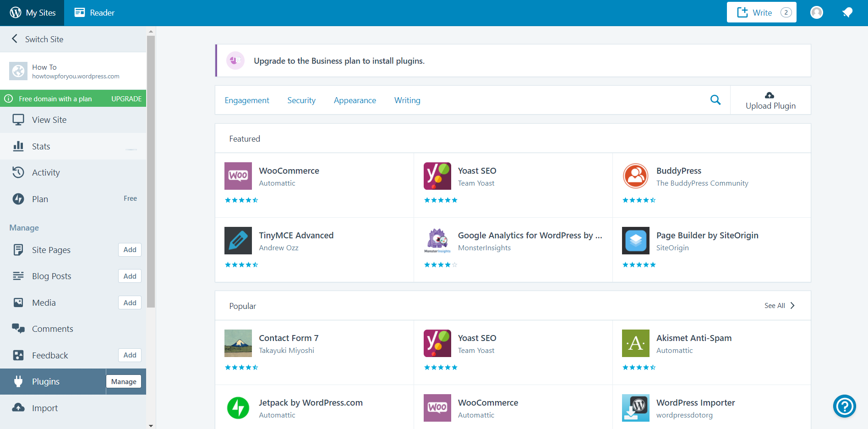Add a new Blog Post
This screenshot has width=868, height=429.
[130, 276]
